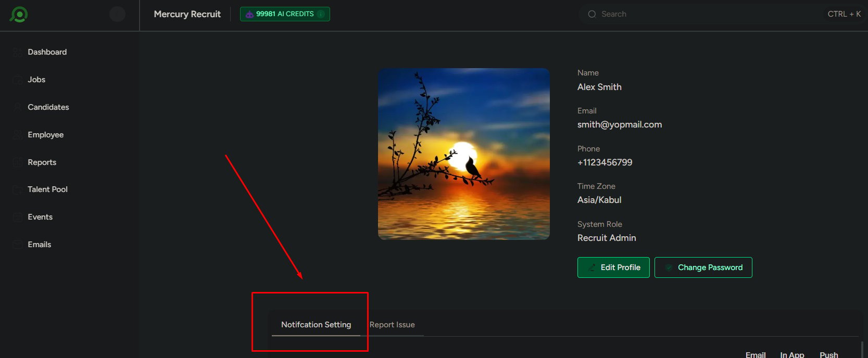
Task: Click the sunset bird profile picture
Action: click(x=464, y=154)
